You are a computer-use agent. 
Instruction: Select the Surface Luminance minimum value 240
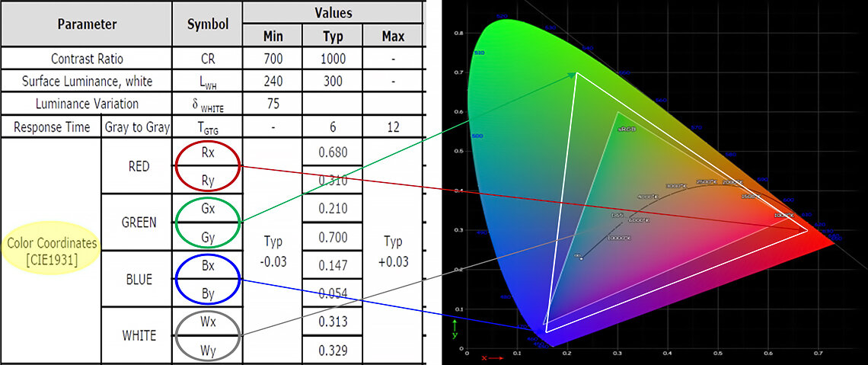click(x=273, y=81)
